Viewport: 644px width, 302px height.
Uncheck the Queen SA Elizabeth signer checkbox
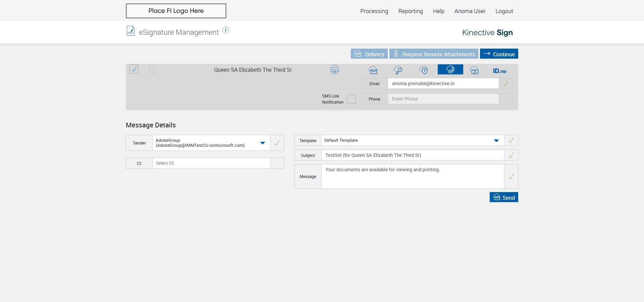pyautogui.click(x=134, y=69)
